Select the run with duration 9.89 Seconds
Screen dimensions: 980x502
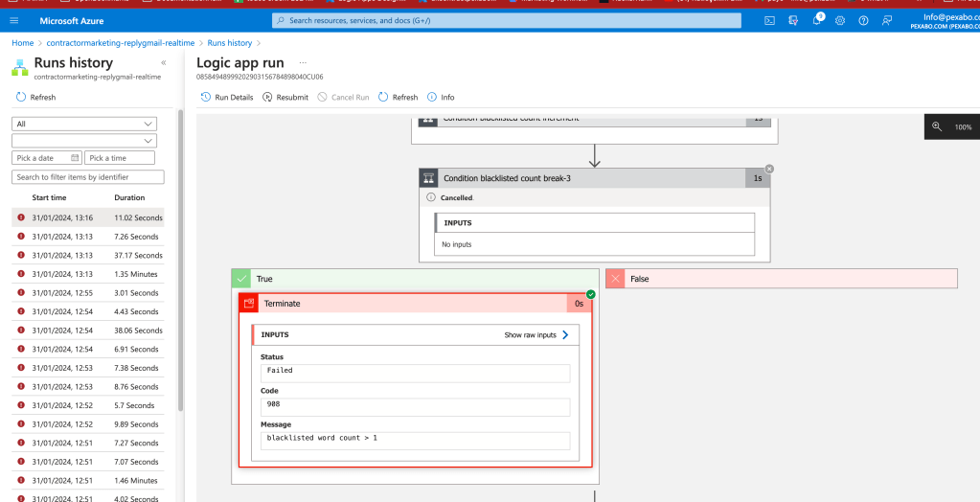click(x=88, y=423)
